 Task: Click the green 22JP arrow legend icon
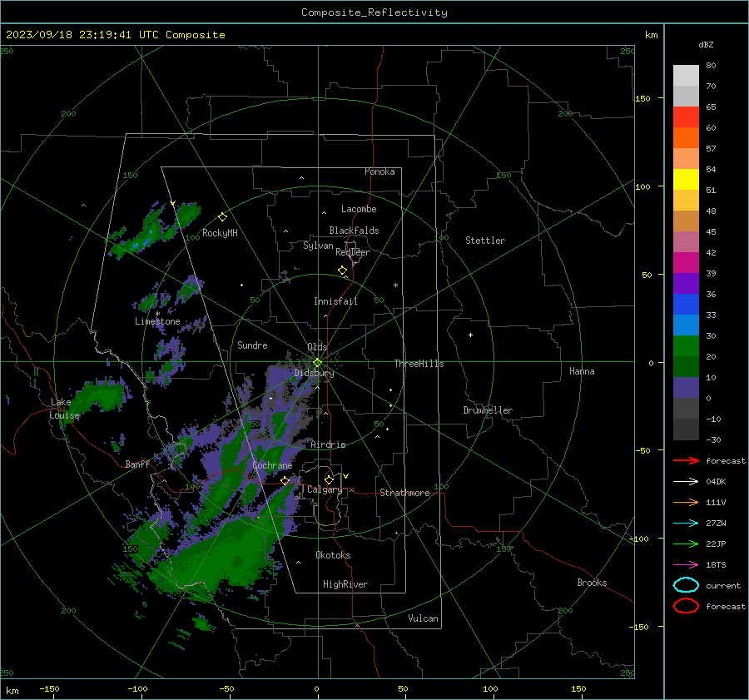click(x=686, y=544)
